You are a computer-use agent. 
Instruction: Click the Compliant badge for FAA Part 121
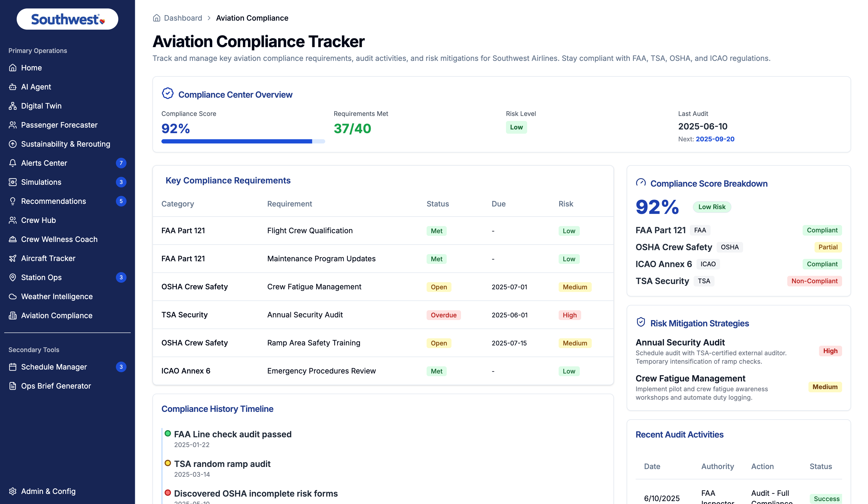(x=822, y=231)
